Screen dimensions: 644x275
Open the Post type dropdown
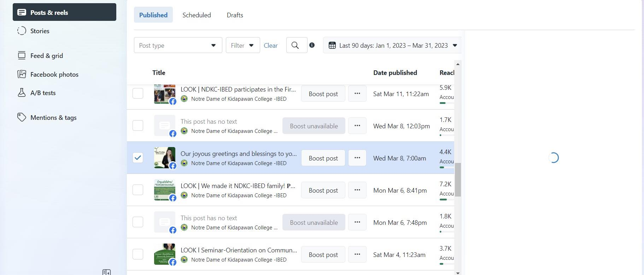[x=178, y=45]
